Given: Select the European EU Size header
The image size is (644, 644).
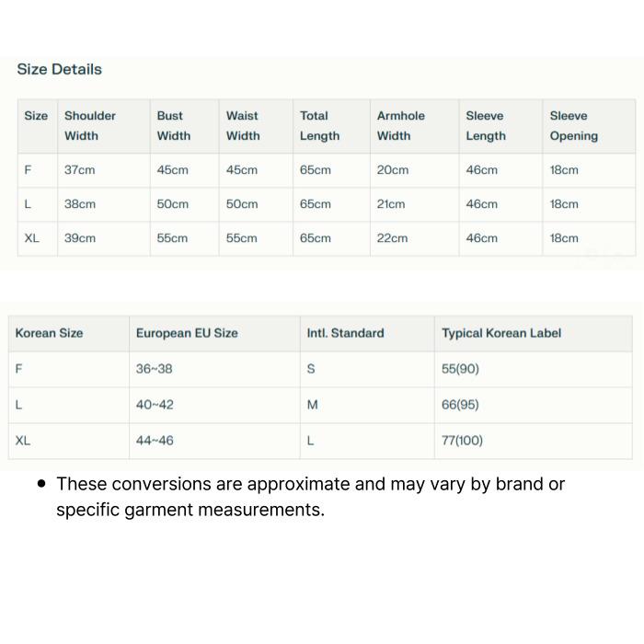Looking at the screenshot, I should 187,333.
